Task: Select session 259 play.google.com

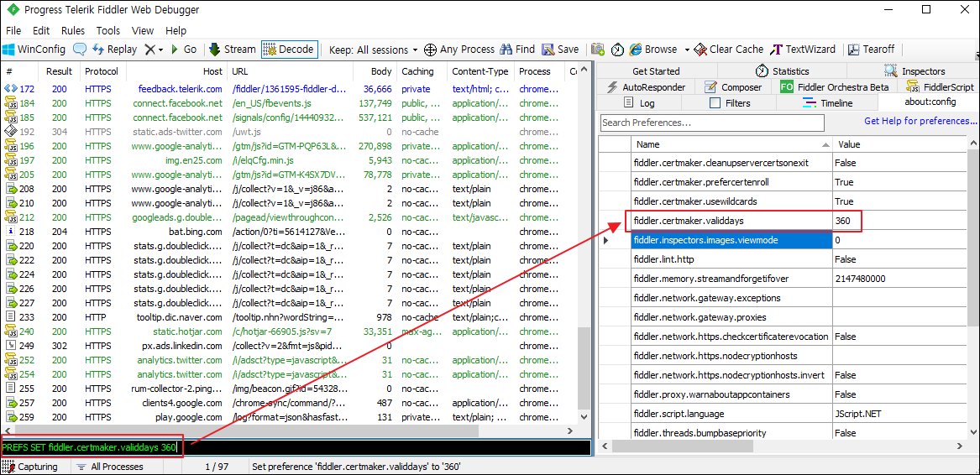Action: tap(291, 417)
